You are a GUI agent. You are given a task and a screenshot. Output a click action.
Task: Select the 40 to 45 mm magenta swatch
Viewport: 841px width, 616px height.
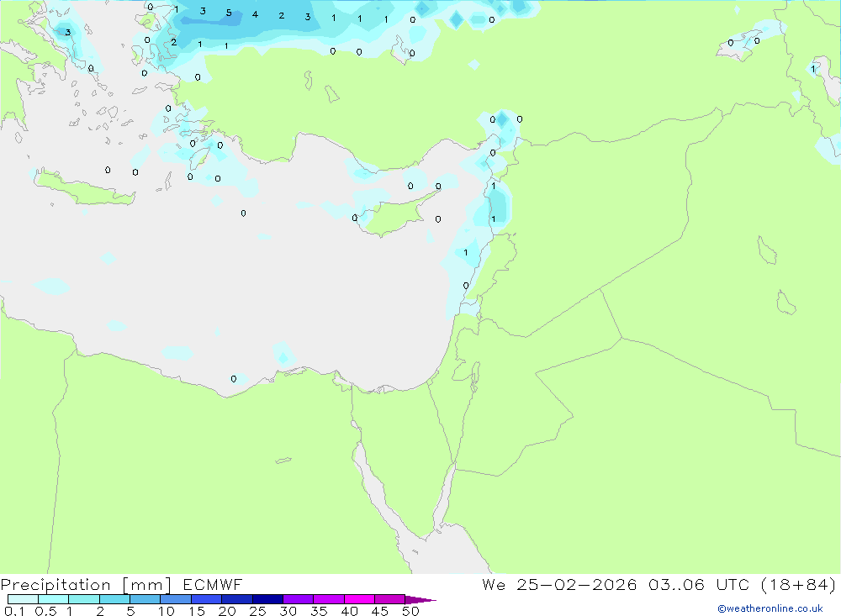pos(359,599)
